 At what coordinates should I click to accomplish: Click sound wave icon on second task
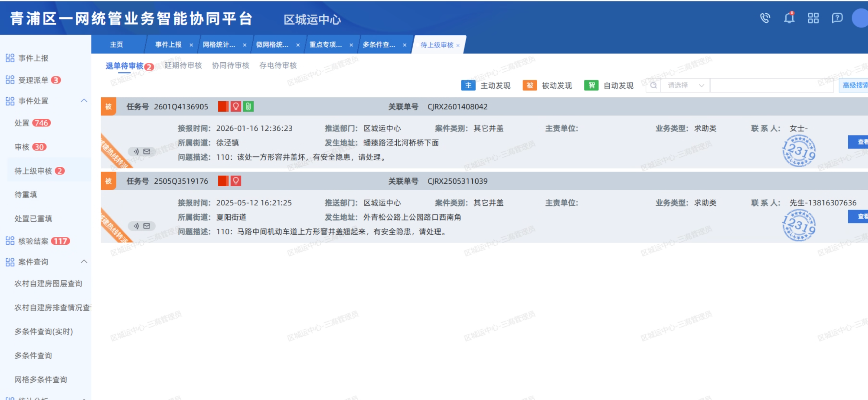point(136,226)
